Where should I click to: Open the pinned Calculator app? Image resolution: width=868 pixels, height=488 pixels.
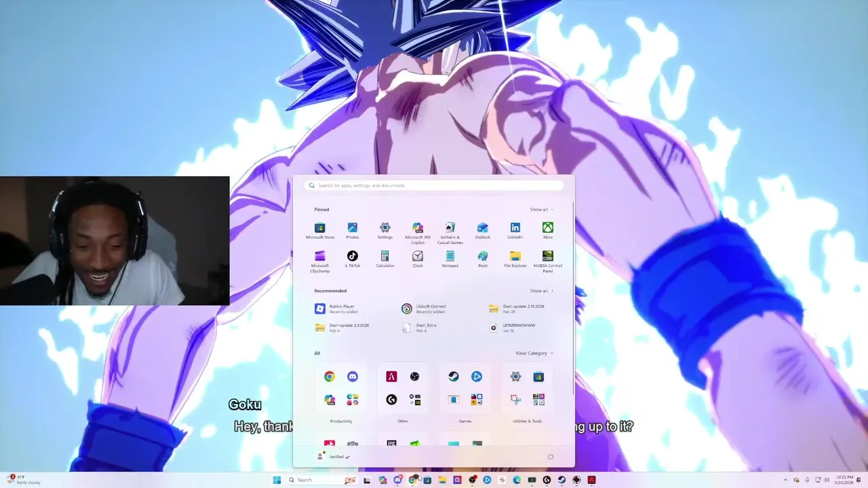(384, 259)
